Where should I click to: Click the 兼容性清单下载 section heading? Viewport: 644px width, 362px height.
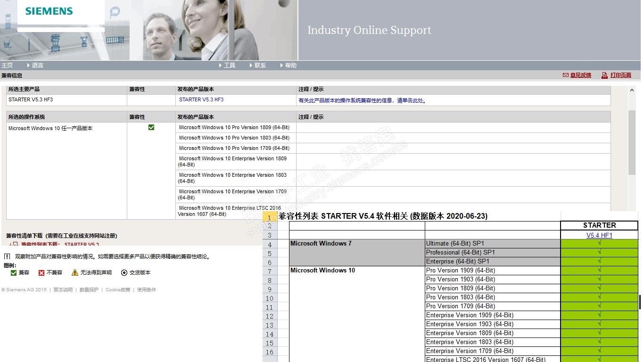pyautogui.click(x=62, y=236)
